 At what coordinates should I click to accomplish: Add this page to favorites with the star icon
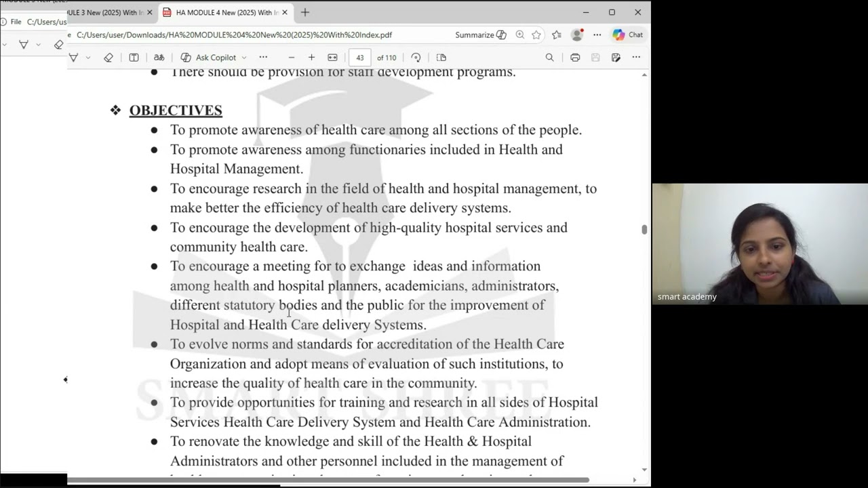(536, 35)
